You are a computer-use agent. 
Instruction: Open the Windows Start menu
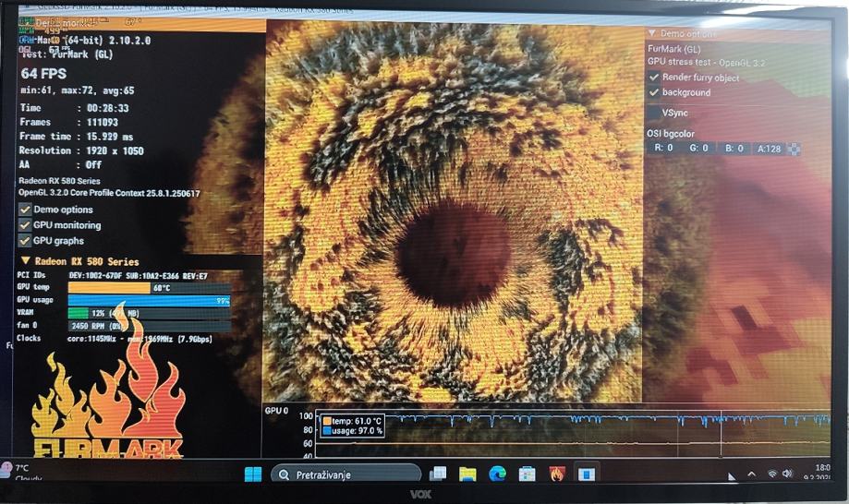click(x=253, y=474)
